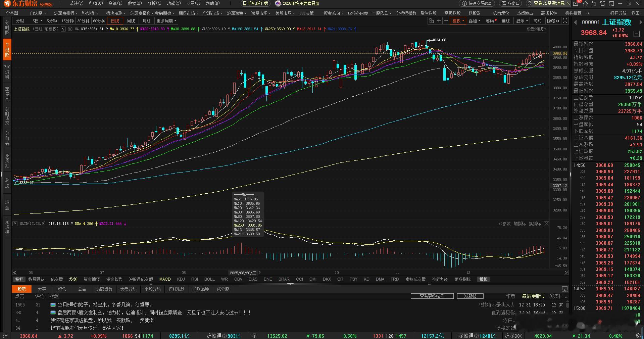Click the undo/back arrow icon in title bar
Image resolution: width=644 pixels, height=339 pixels.
(594, 3)
